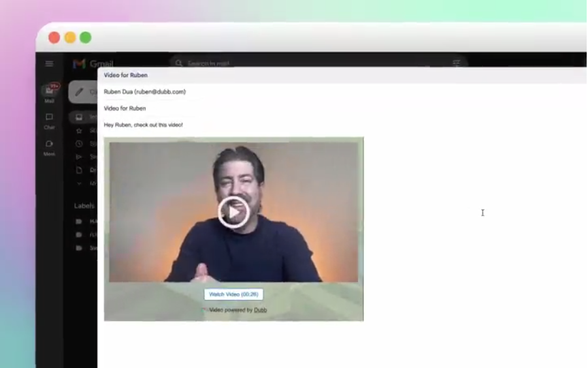The width and height of the screenshot is (588, 368).
Task: Click the macOS green fullscreen window button
Action: click(x=86, y=38)
